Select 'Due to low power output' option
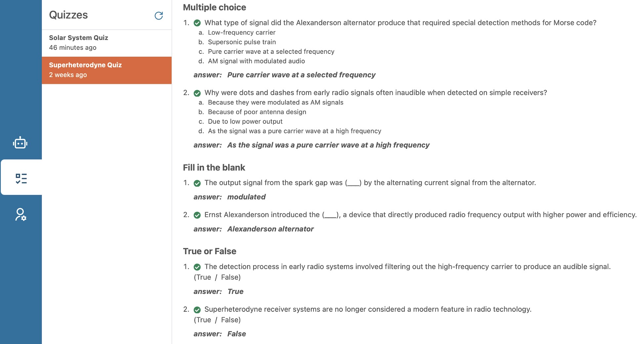 point(245,122)
